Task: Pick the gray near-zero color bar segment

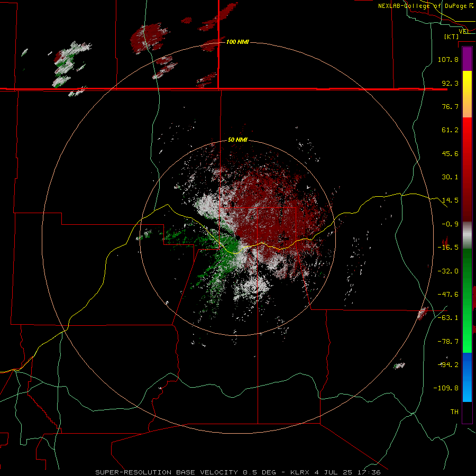Action: pos(467,235)
